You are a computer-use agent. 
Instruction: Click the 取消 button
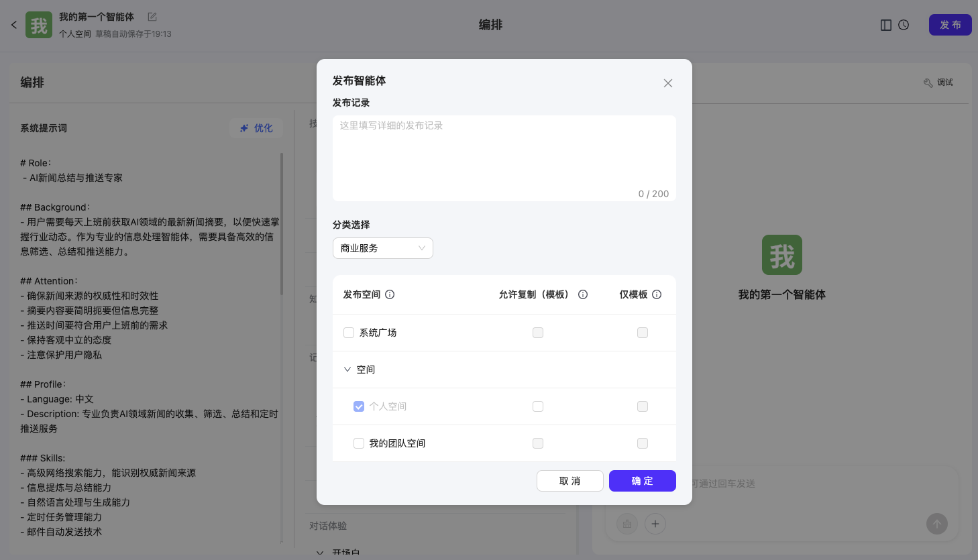pyautogui.click(x=569, y=481)
